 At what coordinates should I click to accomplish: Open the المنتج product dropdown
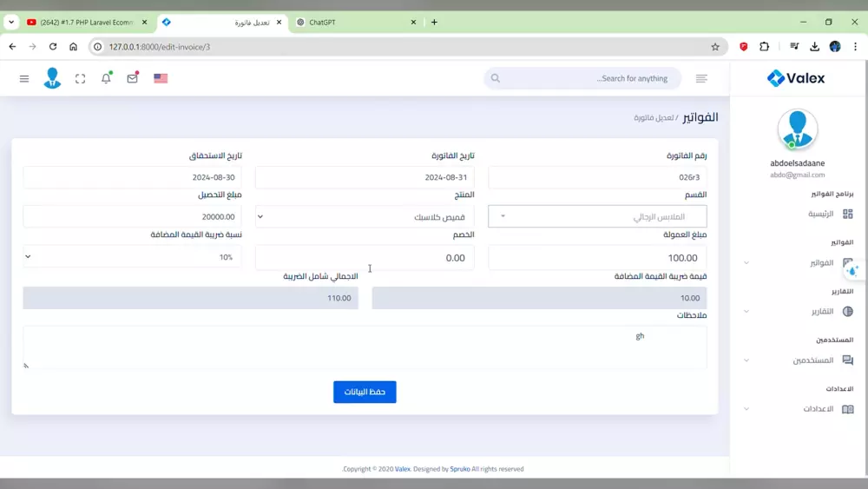(x=365, y=216)
